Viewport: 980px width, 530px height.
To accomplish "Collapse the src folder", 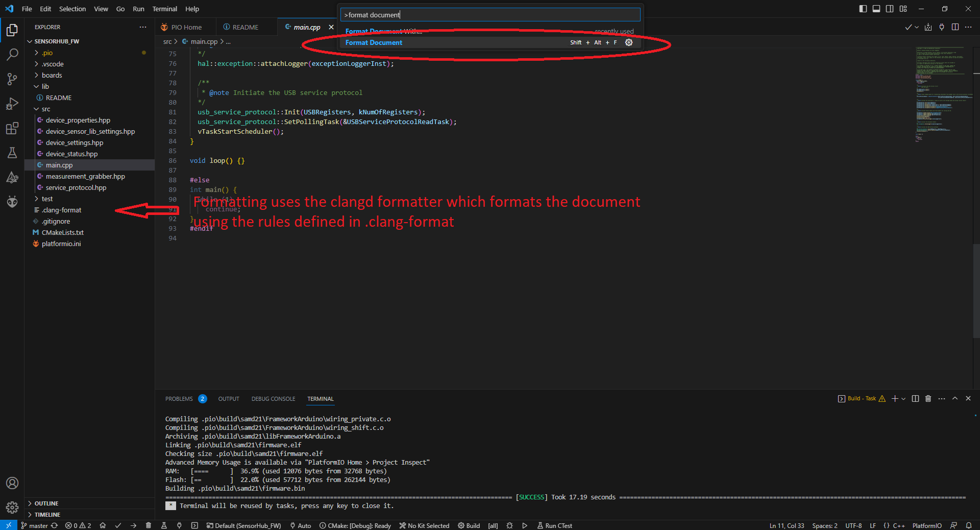I will coord(45,109).
